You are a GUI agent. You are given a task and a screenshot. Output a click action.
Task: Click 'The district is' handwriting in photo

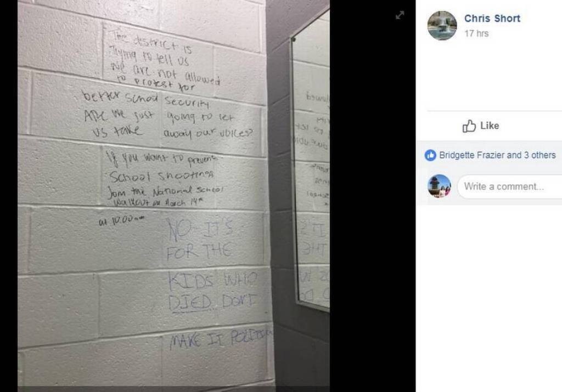point(151,42)
